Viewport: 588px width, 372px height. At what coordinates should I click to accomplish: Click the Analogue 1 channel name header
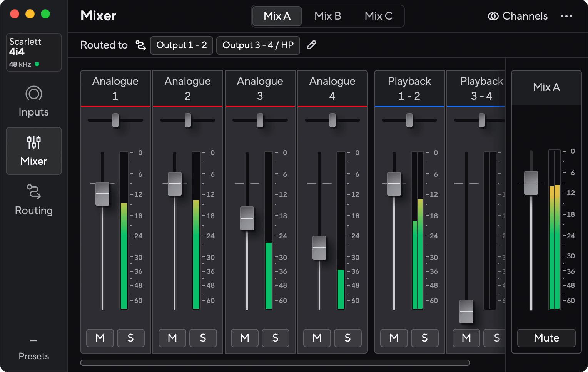click(x=115, y=88)
